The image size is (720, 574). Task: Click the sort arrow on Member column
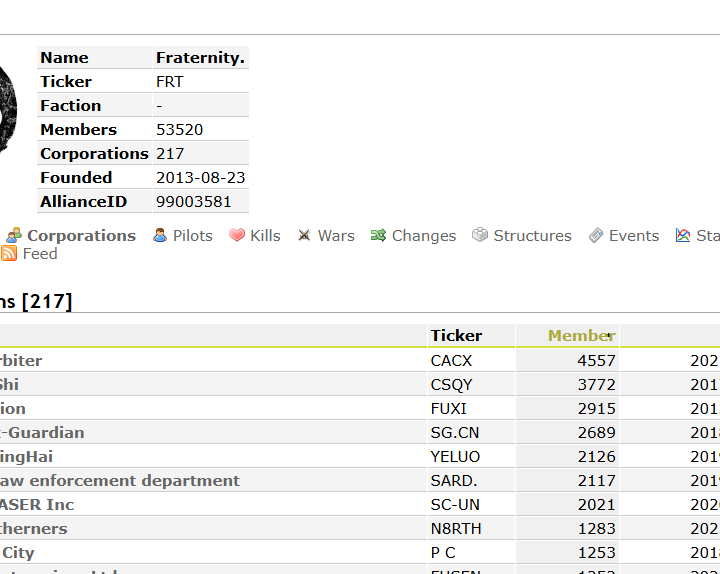[x=609, y=336]
